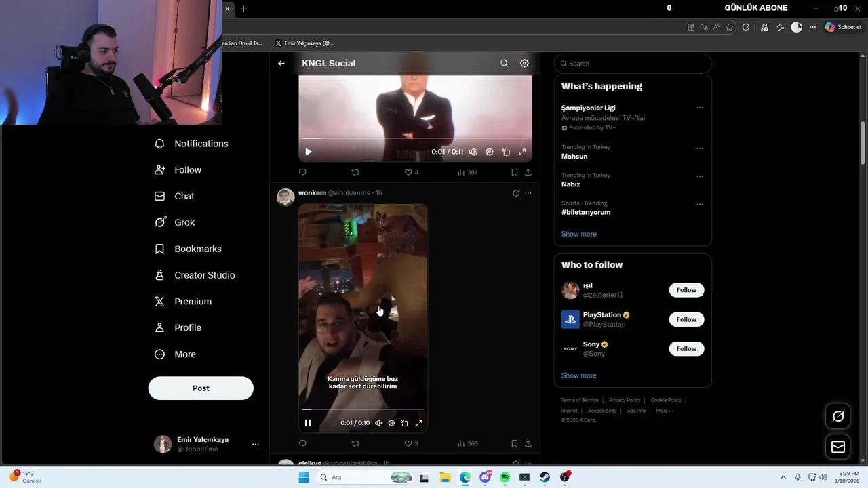Open settings gear on the wonkam video

pos(391,423)
